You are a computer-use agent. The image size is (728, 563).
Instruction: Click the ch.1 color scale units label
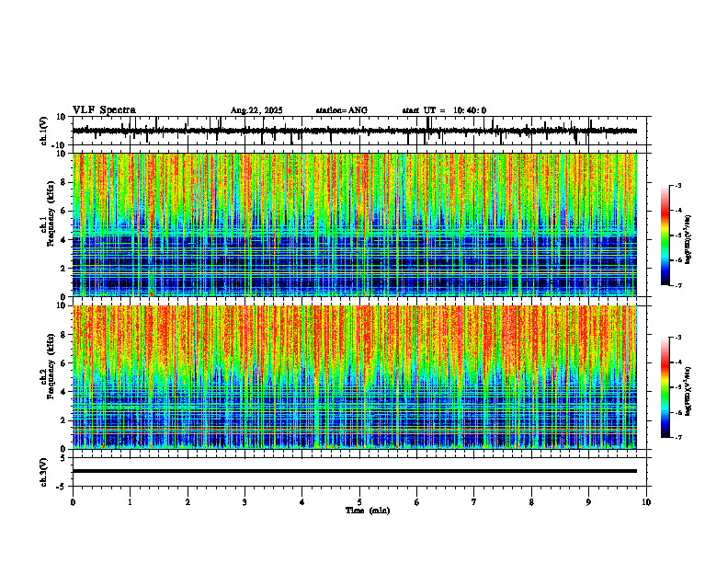click(688, 240)
